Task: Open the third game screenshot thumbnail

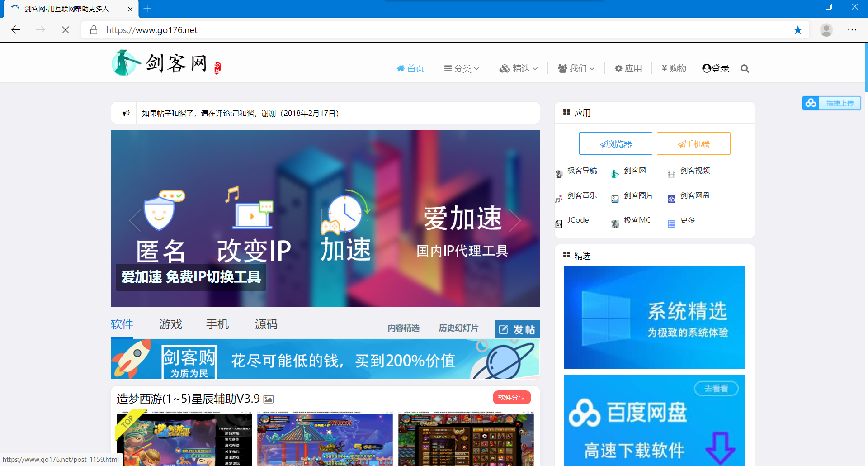Action: coord(466,438)
